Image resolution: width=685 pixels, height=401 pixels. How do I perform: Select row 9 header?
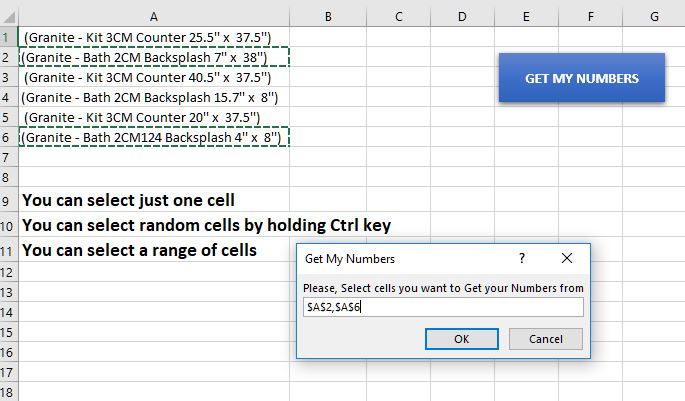coord(9,200)
